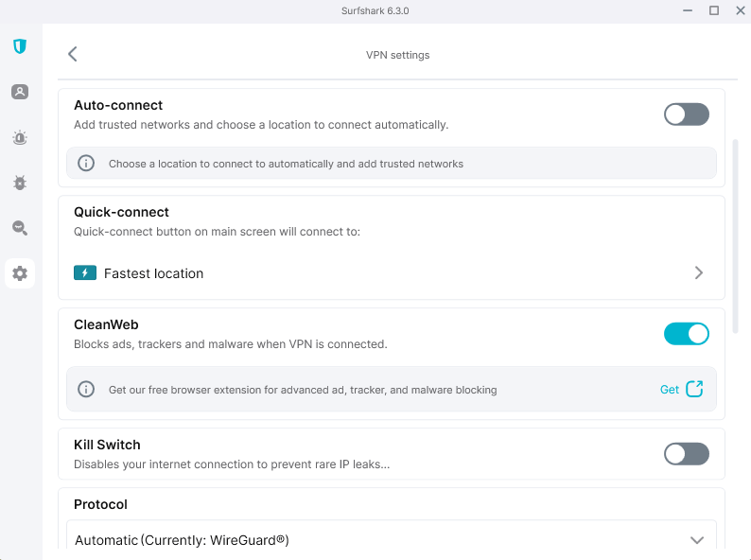
Task: Go back using the left arrow
Action: [x=73, y=54]
